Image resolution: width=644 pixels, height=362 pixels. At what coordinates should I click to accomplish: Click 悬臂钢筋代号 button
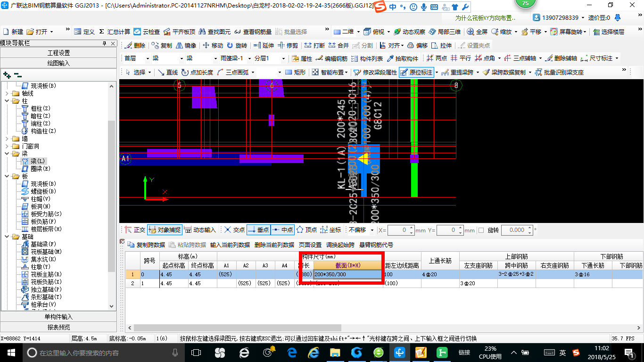coord(376,245)
